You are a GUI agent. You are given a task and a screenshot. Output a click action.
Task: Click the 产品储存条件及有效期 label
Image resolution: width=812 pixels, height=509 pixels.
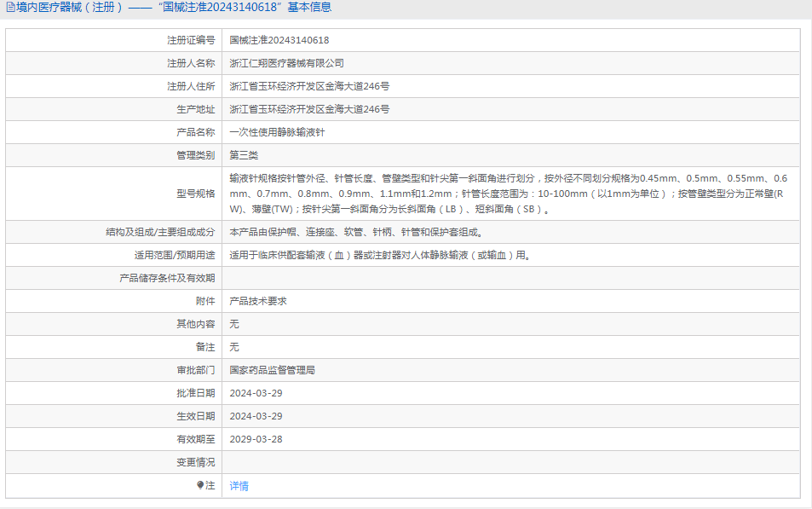[167, 278]
